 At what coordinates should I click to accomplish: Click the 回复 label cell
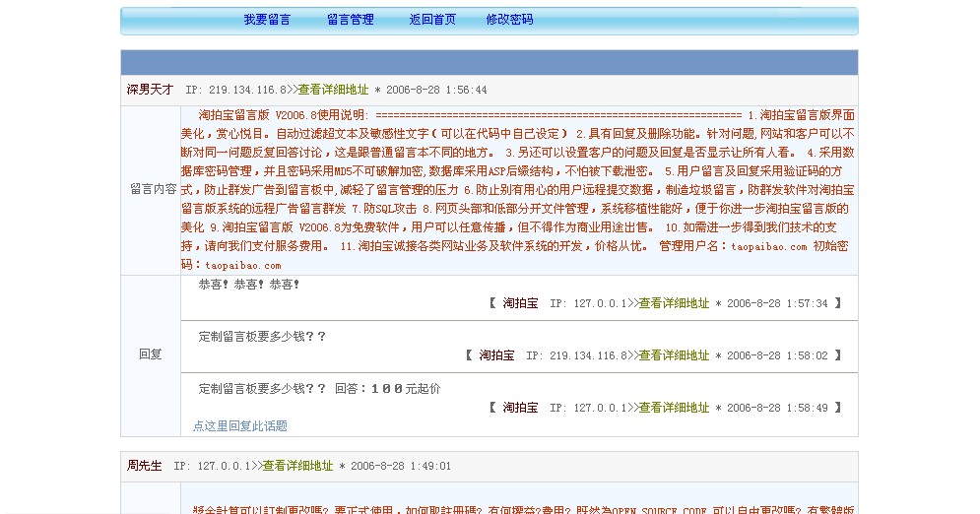(x=151, y=354)
